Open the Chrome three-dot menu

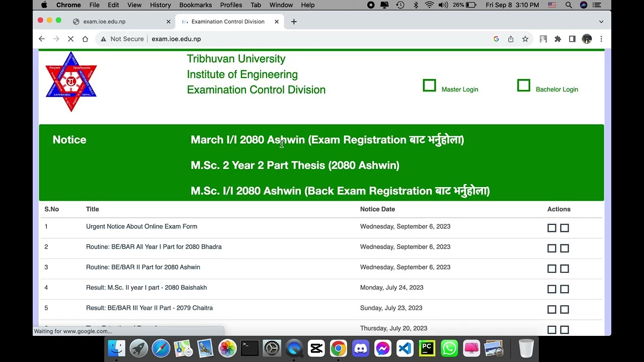point(601,39)
